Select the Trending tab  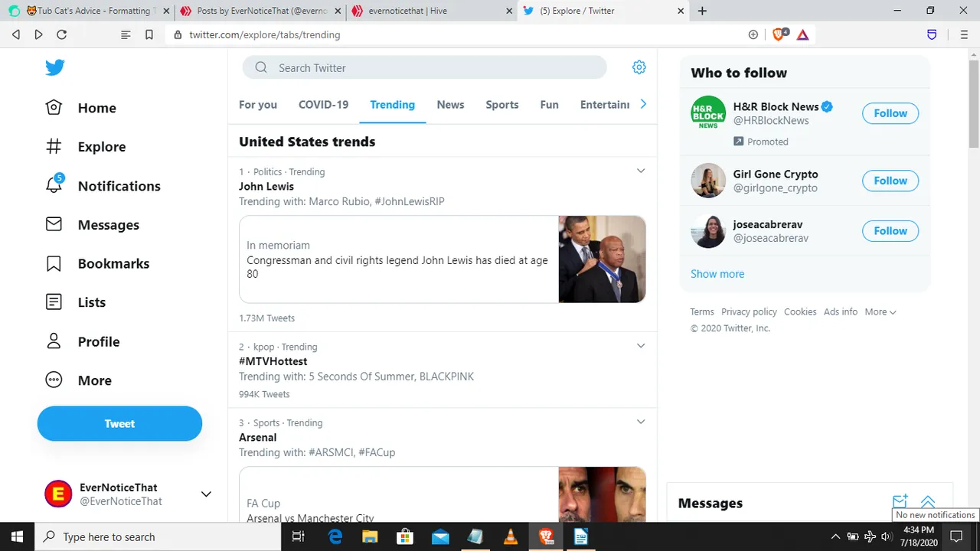click(392, 105)
